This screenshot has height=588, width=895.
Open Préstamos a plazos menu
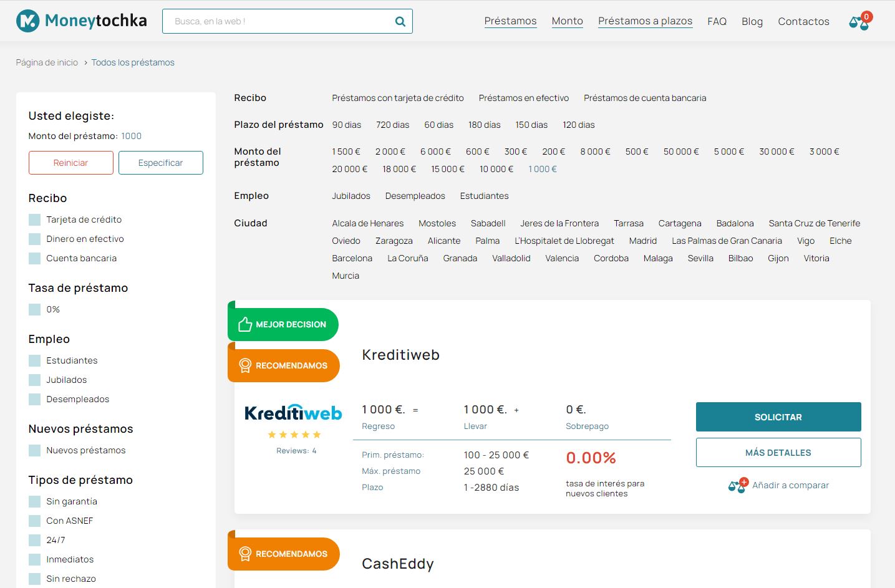click(x=645, y=21)
